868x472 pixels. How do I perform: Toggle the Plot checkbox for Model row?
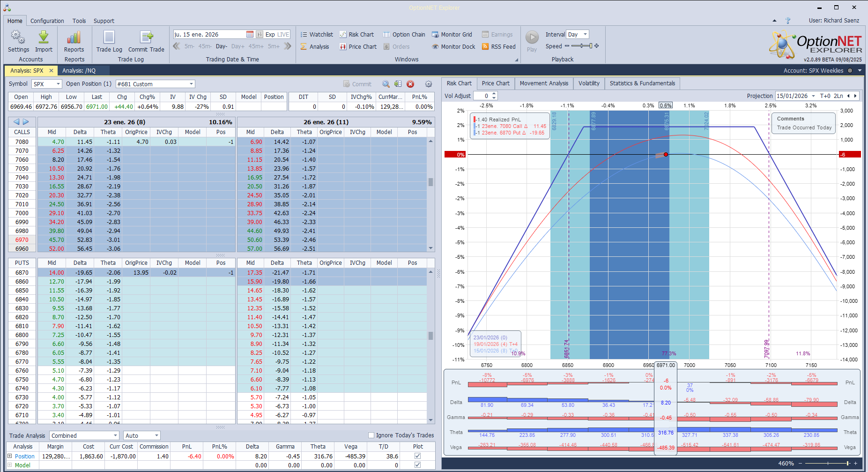(417, 465)
